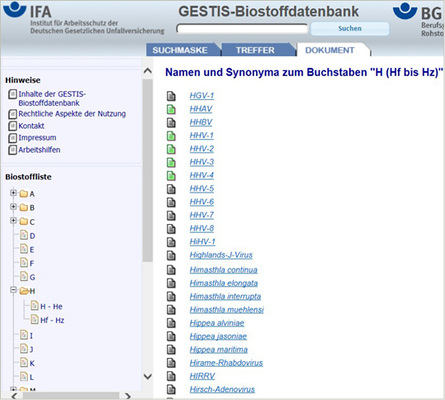Click the search text field in header

(242, 28)
